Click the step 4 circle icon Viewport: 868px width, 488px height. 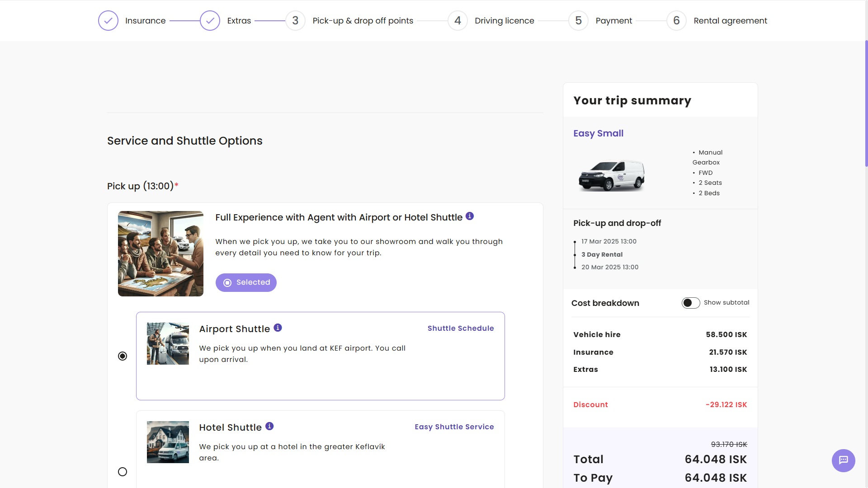coord(458,21)
